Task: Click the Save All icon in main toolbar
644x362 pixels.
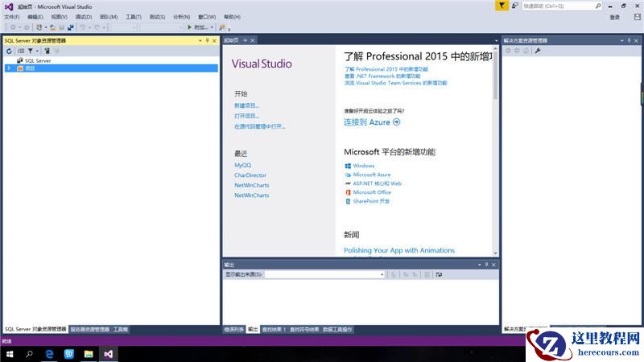Action: pos(71,27)
